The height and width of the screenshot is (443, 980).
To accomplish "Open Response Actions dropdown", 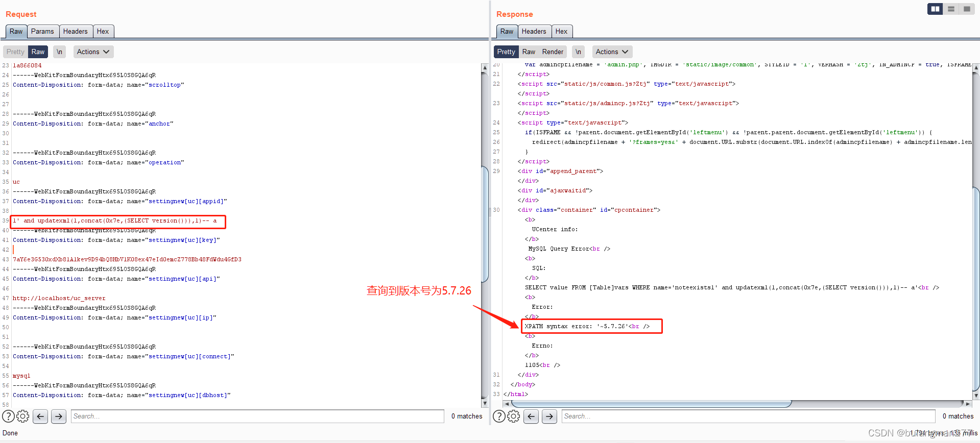I will (x=612, y=52).
